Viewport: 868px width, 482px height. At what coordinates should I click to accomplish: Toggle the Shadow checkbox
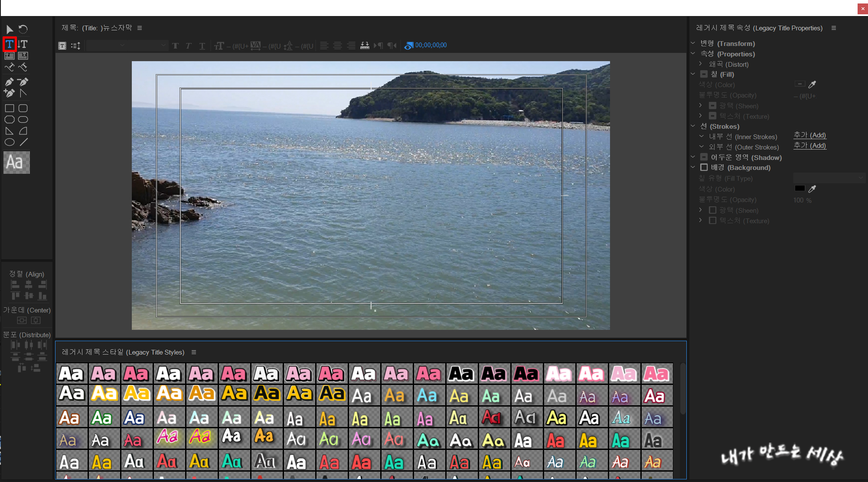[x=704, y=157]
